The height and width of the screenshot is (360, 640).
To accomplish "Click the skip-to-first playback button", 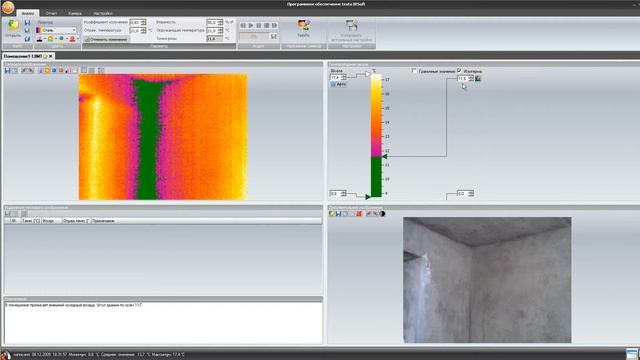I will (243, 25).
